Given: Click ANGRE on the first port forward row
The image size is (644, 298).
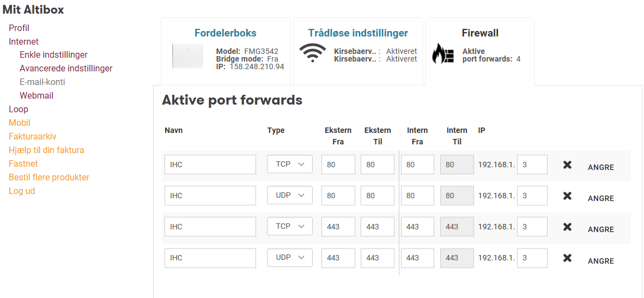Looking at the screenshot, I should point(601,167).
